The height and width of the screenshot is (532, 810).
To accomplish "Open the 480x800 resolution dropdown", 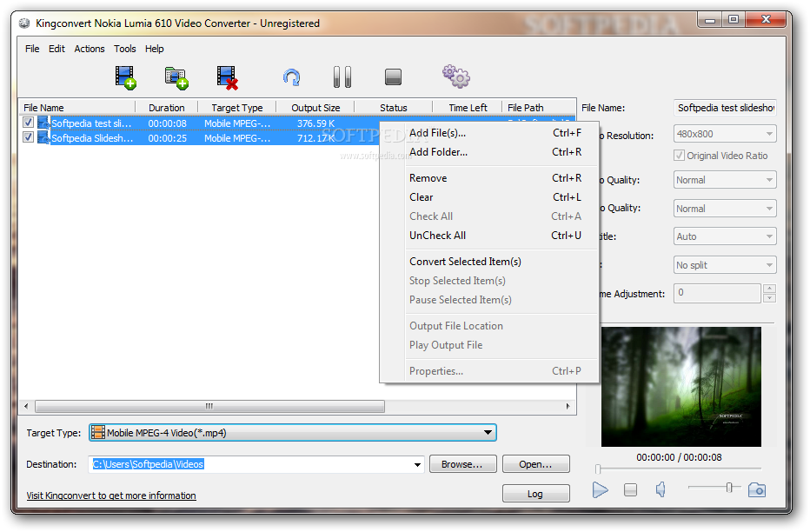I will coord(725,134).
